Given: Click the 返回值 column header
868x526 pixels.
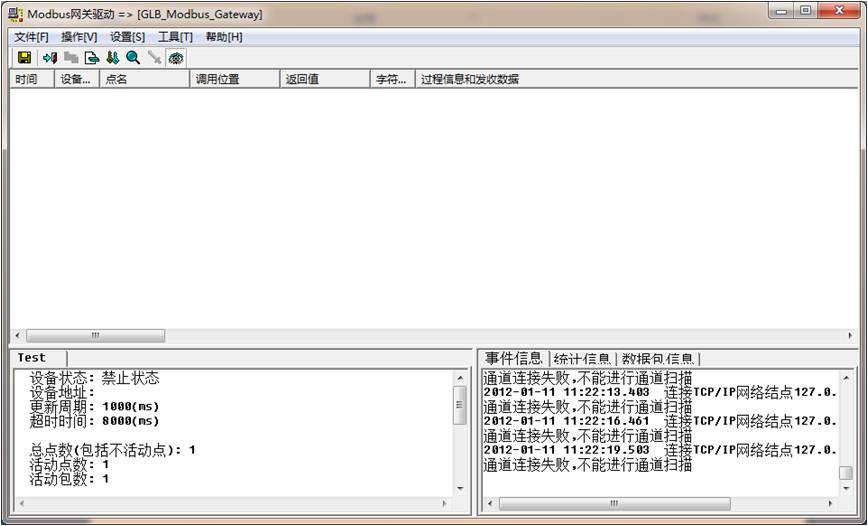Looking at the screenshot, I should [x=324, y=79].
